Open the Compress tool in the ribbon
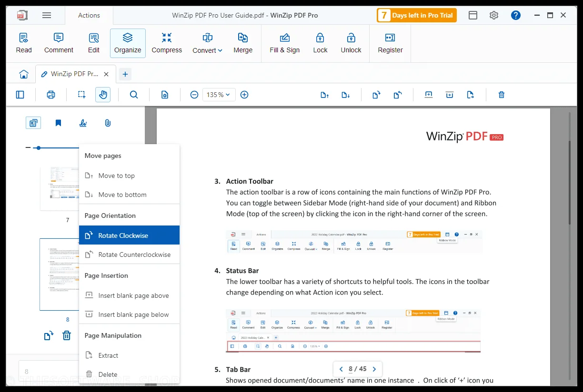This screenshot has width=583, height=392. 167,43
